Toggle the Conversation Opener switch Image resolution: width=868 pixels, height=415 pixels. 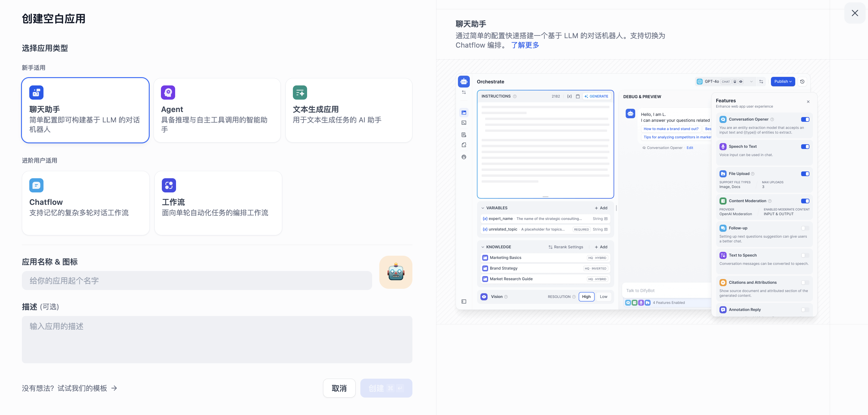805,119
